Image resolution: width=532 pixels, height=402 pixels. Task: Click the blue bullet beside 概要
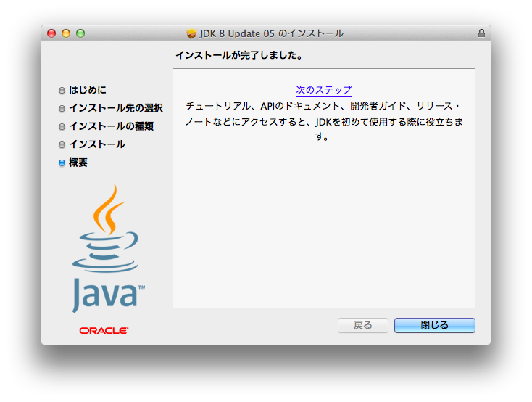point(62,163)
